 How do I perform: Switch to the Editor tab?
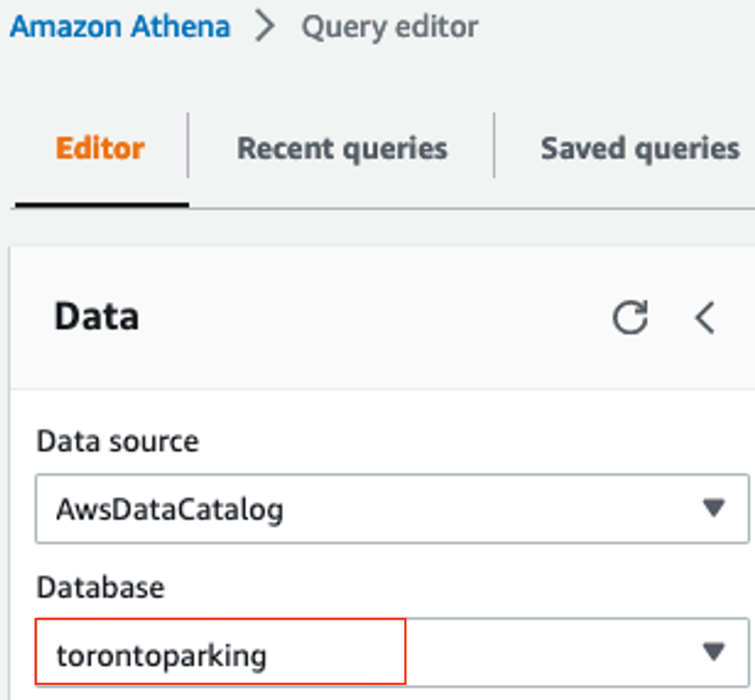point(100,148)
